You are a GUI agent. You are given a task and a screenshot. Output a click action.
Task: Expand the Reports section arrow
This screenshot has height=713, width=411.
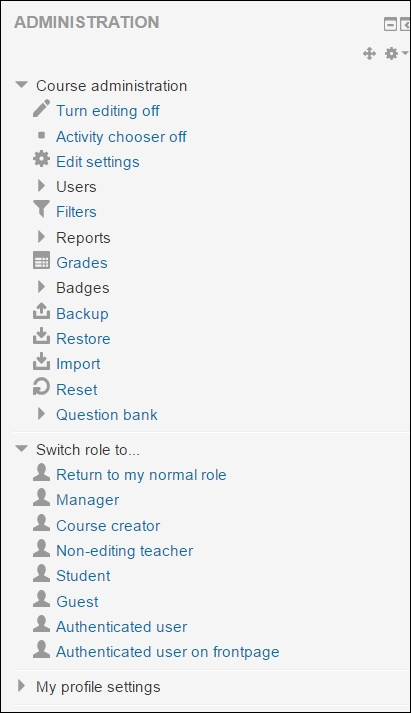click(41, 236)
